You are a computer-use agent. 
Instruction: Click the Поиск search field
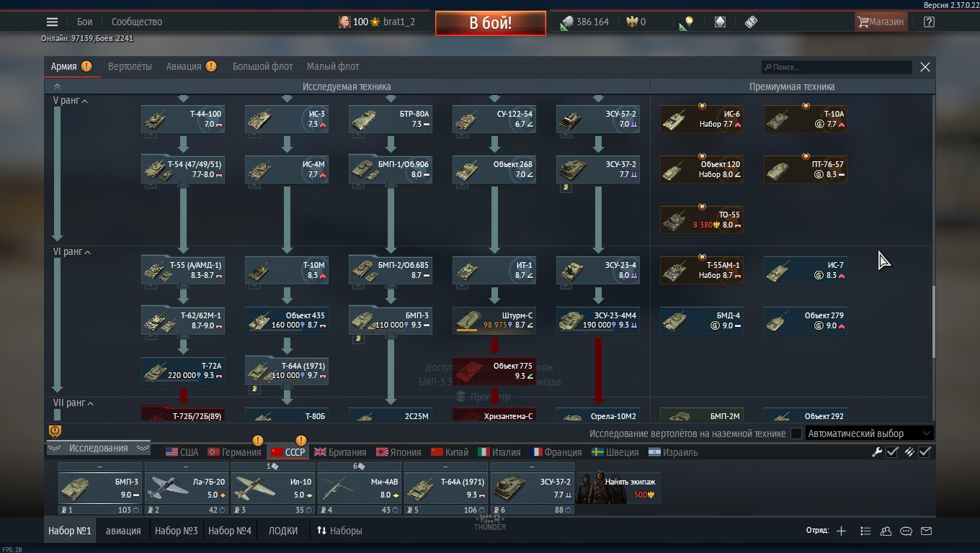[837, 67]
